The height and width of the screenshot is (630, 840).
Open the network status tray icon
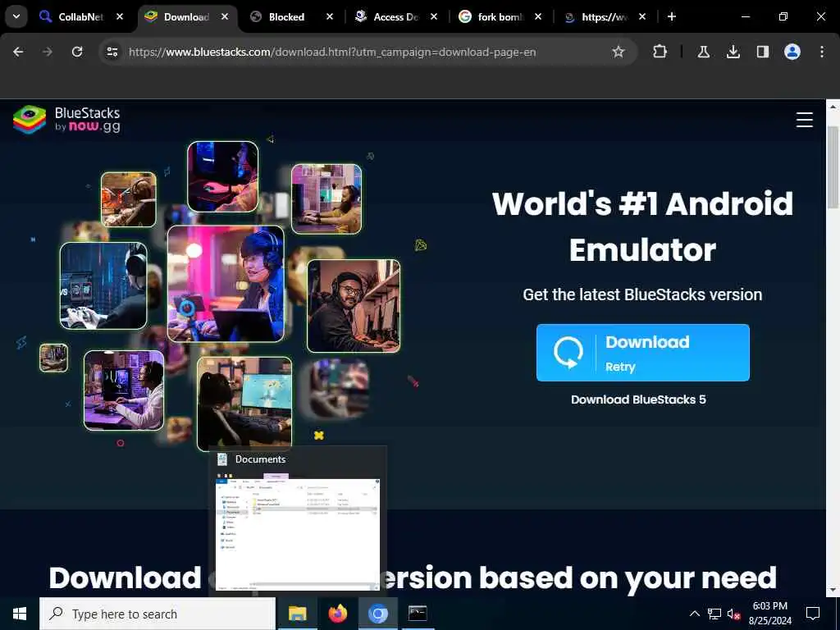(x=714, y=614)
